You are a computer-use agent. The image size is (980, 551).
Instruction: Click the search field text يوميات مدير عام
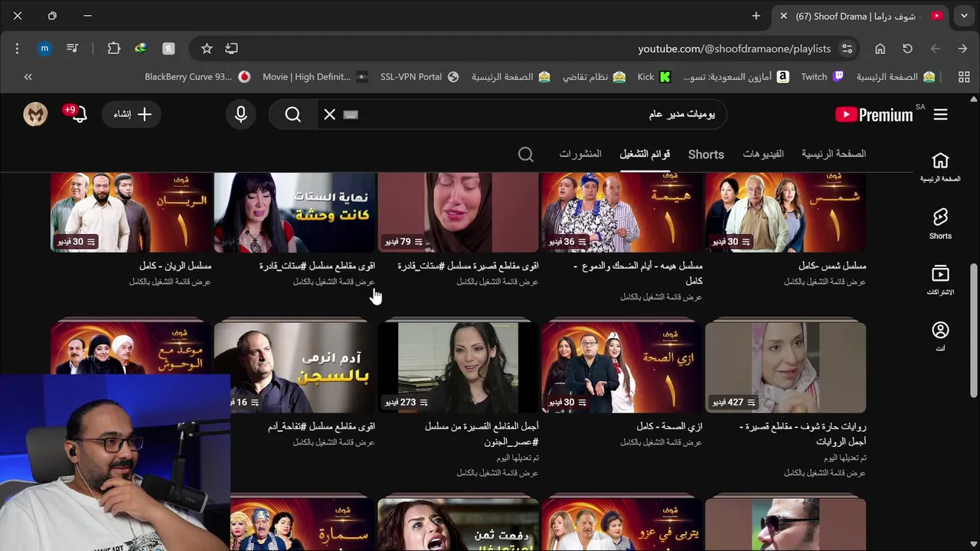tap(681, 115)
